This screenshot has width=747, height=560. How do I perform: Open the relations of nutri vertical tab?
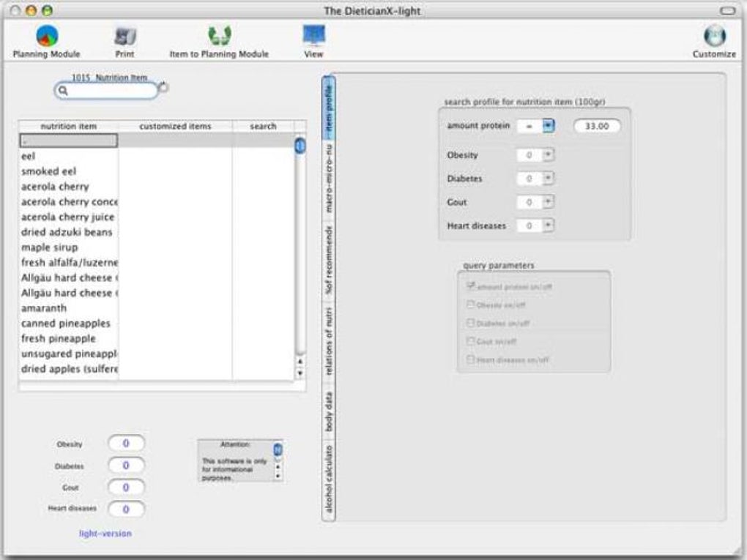pyautogui.click(x=329, y=343)
